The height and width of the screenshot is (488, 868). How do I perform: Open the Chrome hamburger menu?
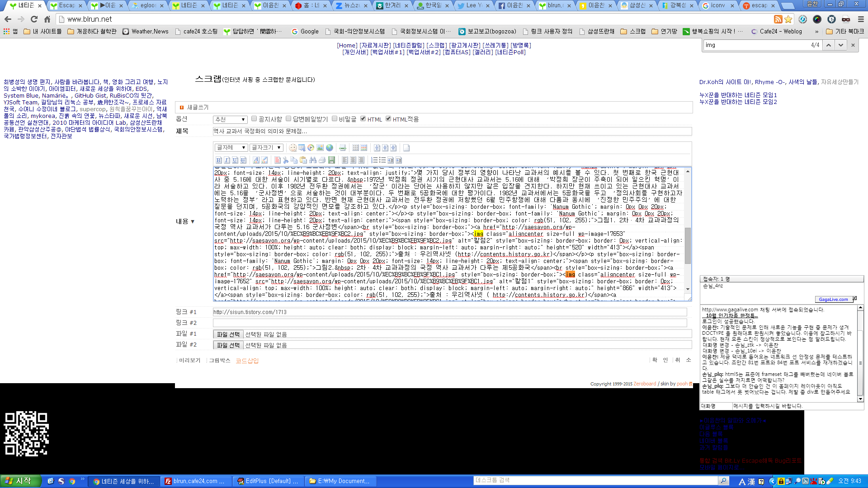click(x=861, y=19)
